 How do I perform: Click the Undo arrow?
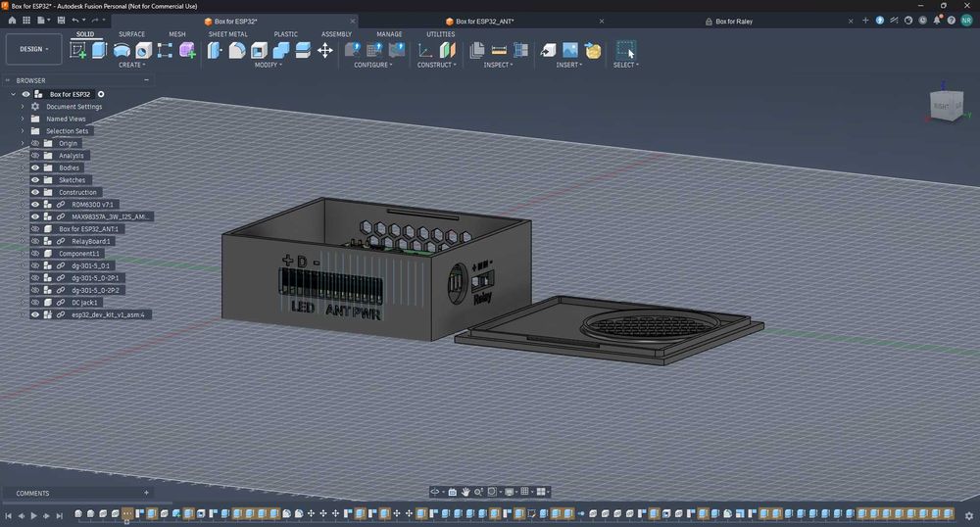pos(74,20)
